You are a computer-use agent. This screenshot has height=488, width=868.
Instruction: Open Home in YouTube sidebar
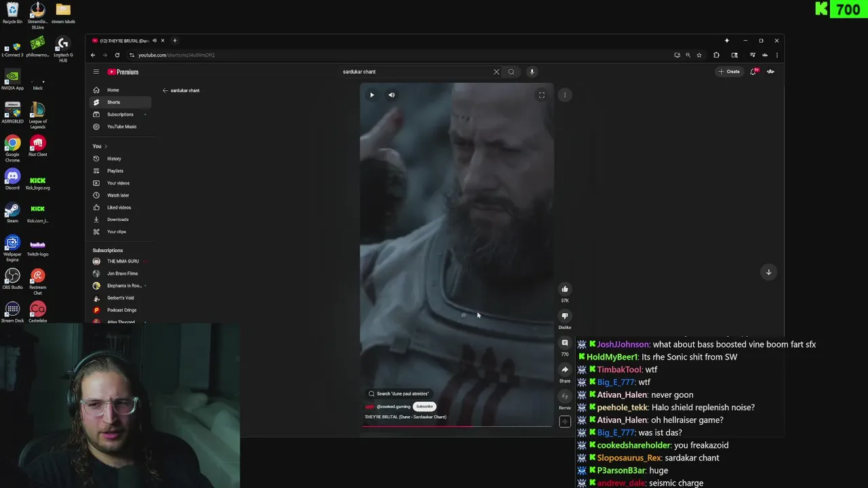120,90
